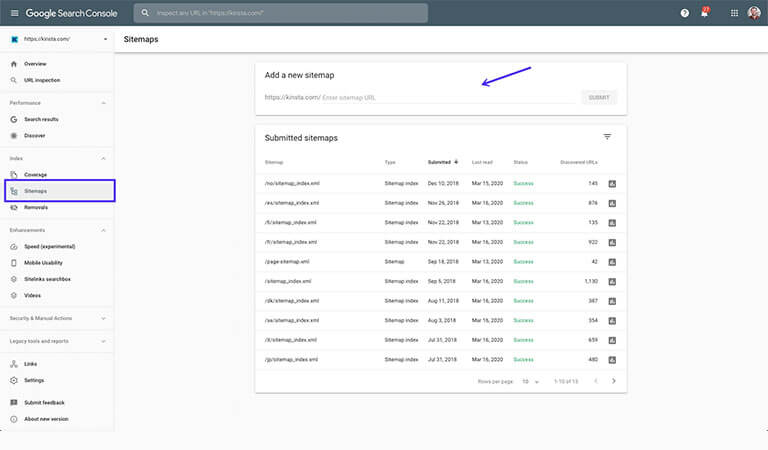This screenshot has height=450, width=768.
Task: Click the Search results G icon
Action: [x=14, y=119]
